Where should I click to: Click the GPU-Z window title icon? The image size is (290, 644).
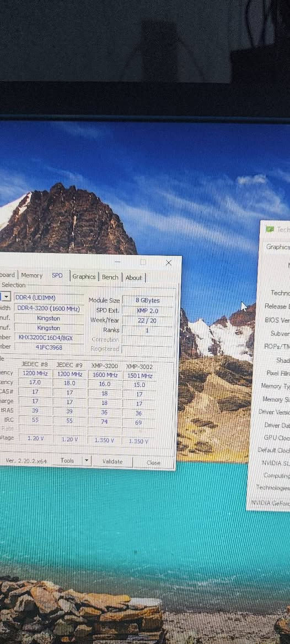pyautogui.click(x=270, y=229)
